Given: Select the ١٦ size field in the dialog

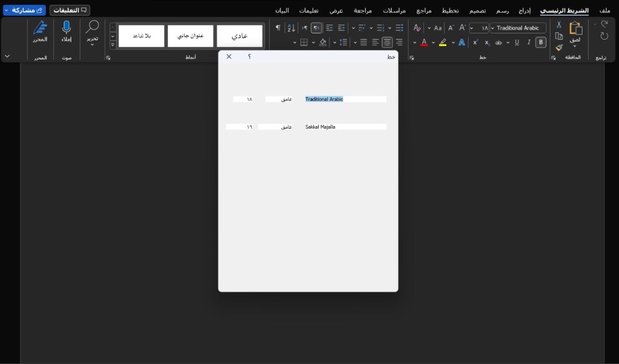Looking at the screenshot, I should (240, 127).
